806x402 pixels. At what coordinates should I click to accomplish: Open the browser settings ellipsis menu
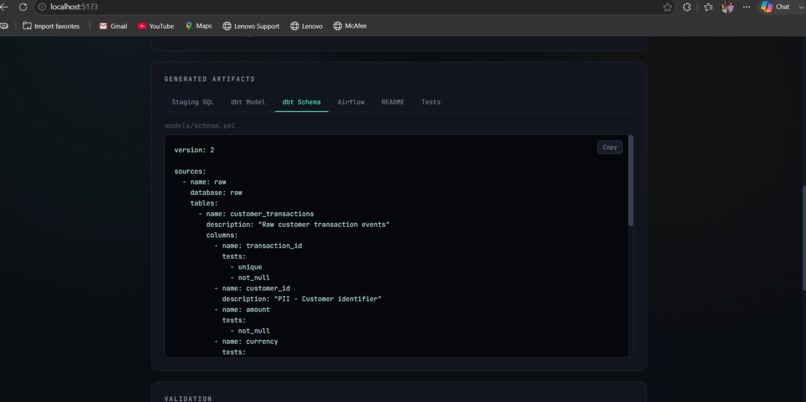coord(747,7)
